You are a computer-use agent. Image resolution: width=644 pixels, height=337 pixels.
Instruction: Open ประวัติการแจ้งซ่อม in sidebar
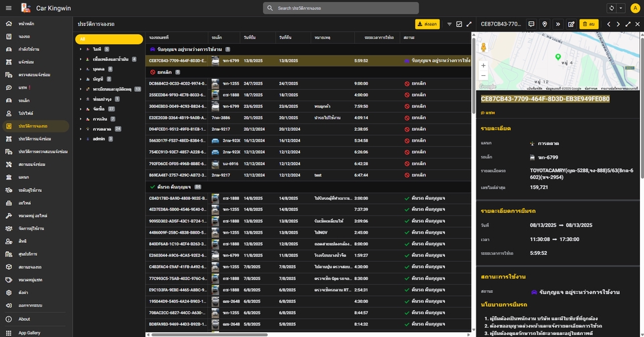click(35, 139)
